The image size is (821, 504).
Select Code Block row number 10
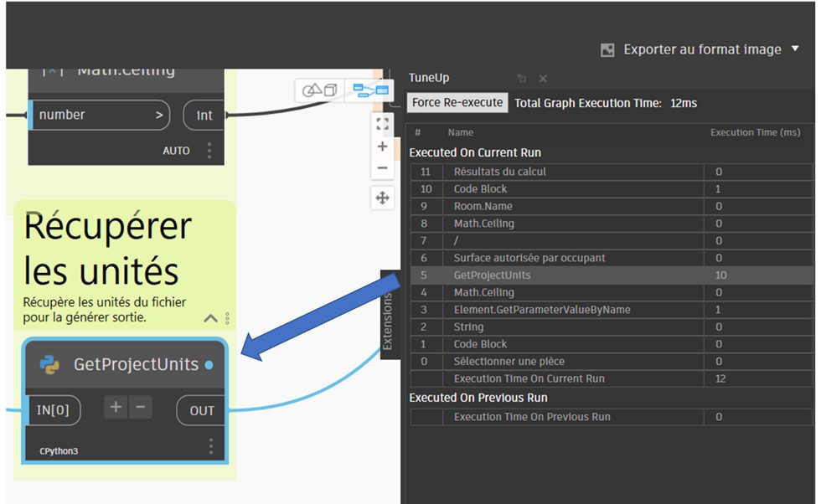(x=611, y=189)
